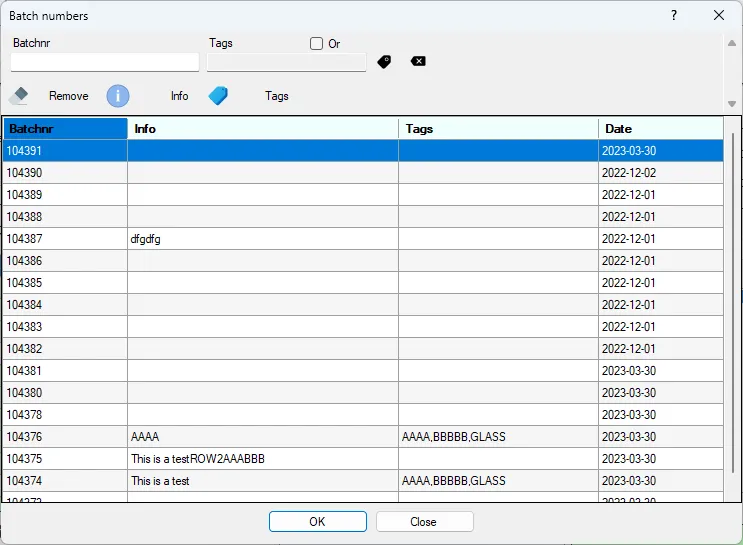The height and width of the screenshot is (545, 743).
Task: Close the Batch numbers dialog
Action: 719,15
